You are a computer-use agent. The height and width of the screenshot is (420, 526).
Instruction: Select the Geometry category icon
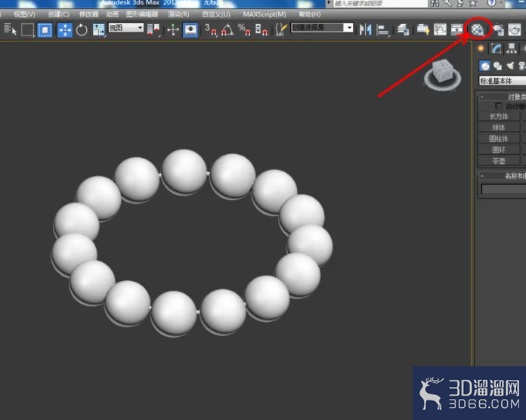(x=484, y=66)
